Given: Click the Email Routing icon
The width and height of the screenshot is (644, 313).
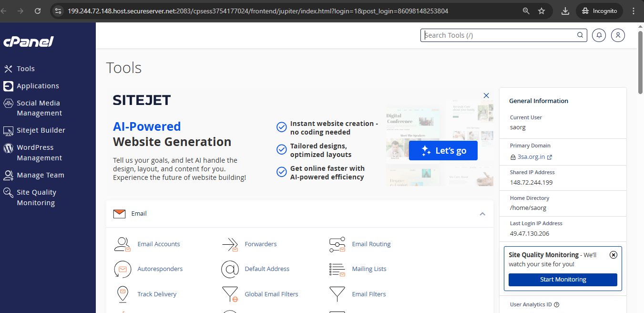Looking at the screenshot, I should coord(337,244).
